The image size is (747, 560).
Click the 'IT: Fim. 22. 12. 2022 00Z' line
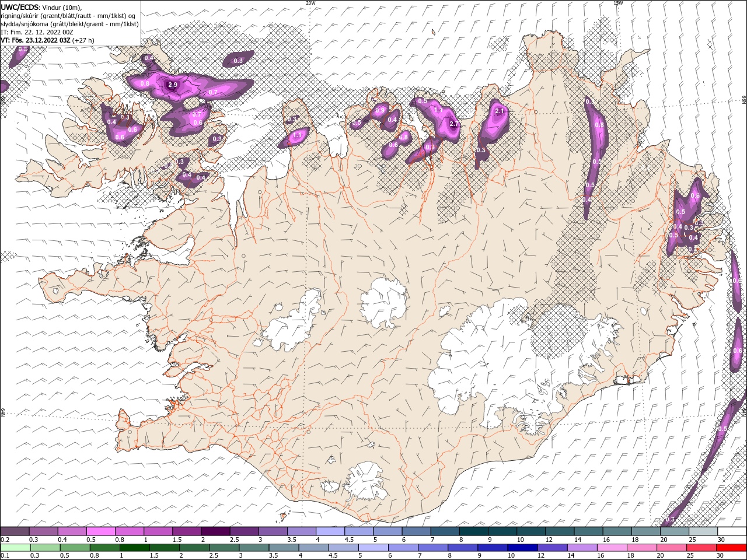click(37, 32)
